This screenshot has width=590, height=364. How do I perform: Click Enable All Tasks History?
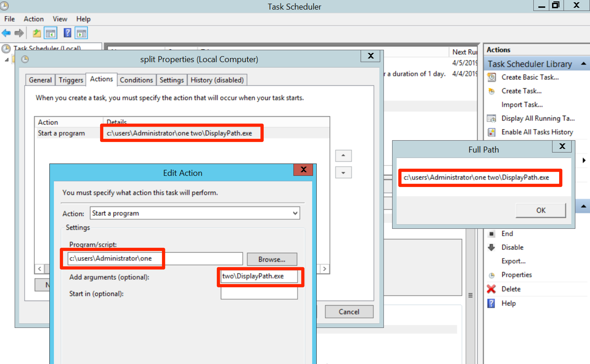537,132
